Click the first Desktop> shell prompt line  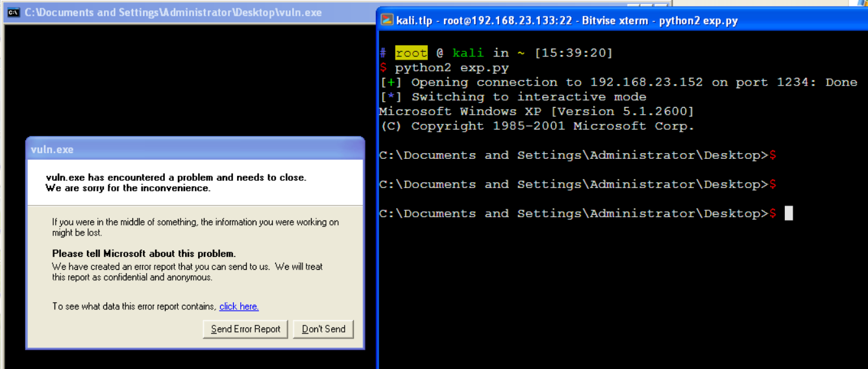[574, 155]
